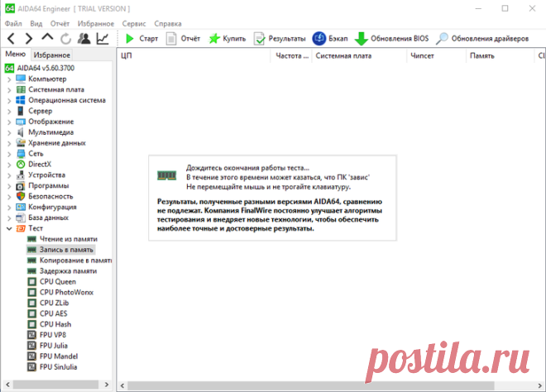546x392 pixels.
Task: Sort by the ЦП column header
Action: click(x=194, y=55)
